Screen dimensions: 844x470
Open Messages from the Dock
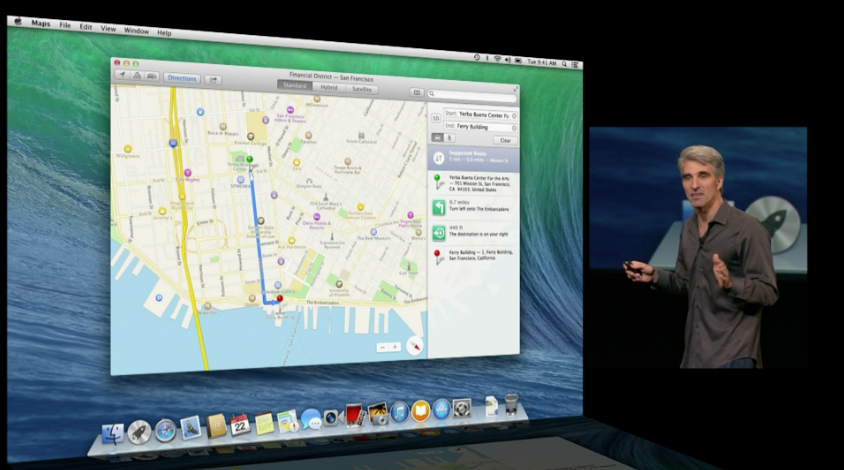[311, 419]
